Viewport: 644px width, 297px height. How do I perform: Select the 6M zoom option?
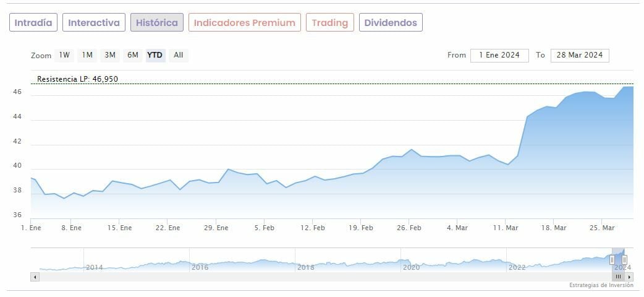(x=133, y=55)
